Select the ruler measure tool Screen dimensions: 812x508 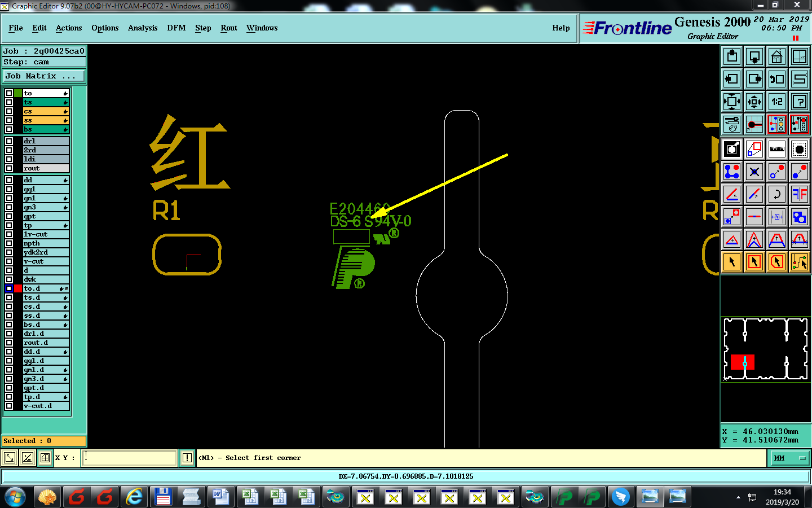click(777, 149)
